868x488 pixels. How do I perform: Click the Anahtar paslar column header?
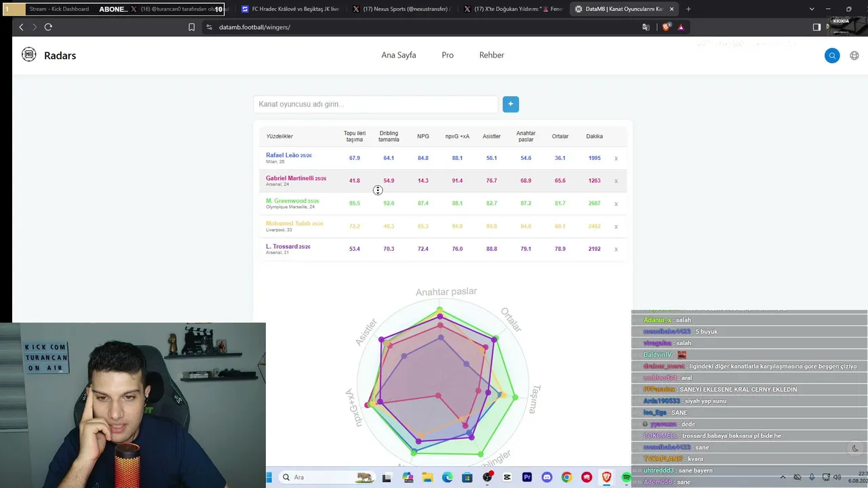526,136
